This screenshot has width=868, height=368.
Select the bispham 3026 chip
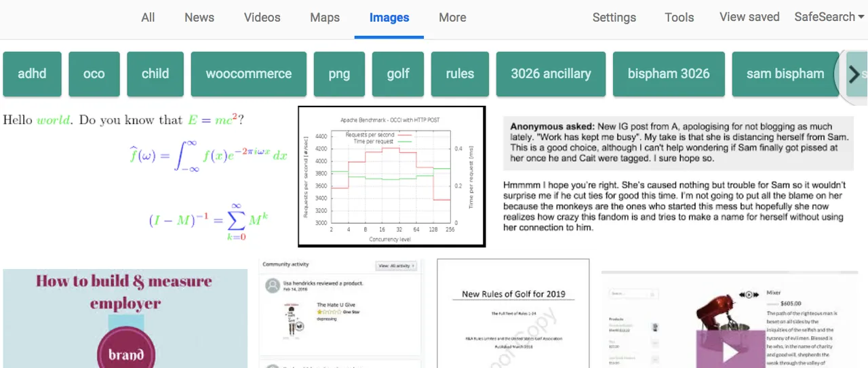coord(669,74)
